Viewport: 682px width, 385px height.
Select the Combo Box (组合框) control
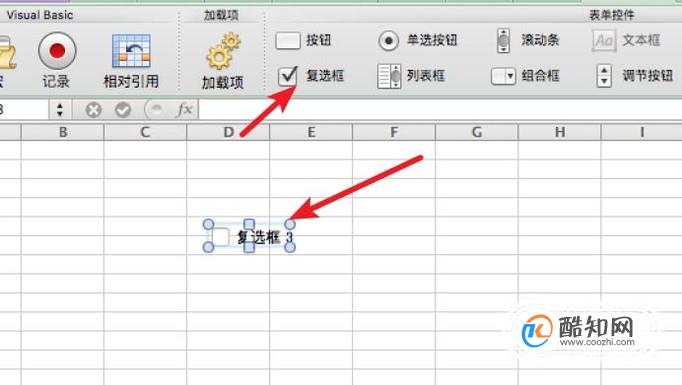503,76
